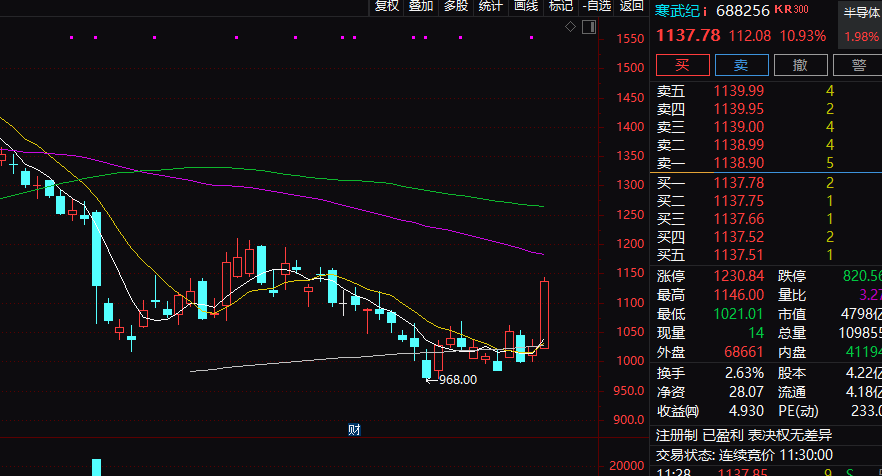Screen dimensions: 882x476
Task: Open the 统计 statistics tool
Action: click(x=491, y=6)
